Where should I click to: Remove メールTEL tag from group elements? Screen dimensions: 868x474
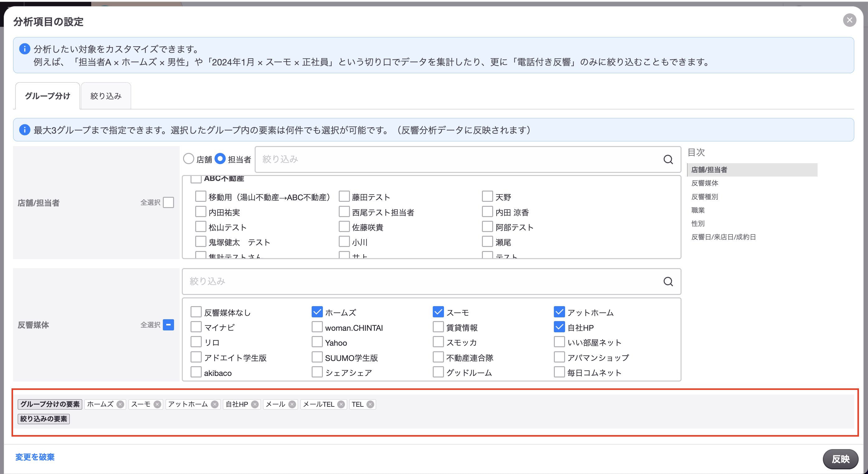341,404
